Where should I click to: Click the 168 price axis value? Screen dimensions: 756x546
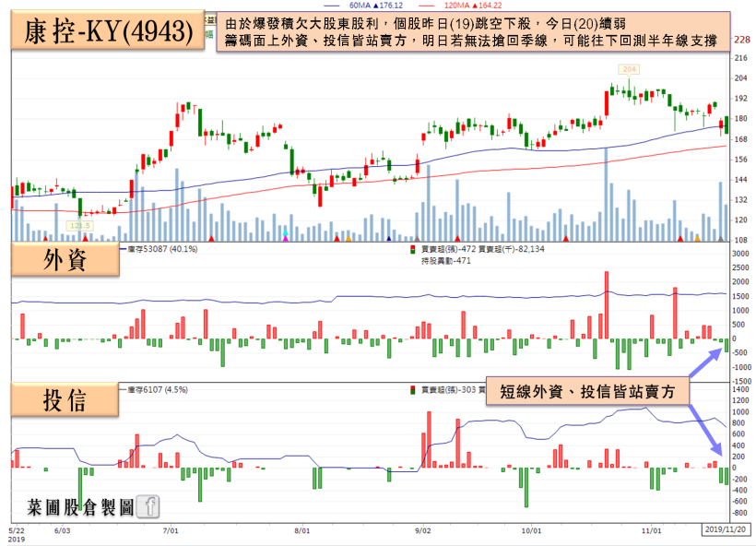tap(740, 139)
